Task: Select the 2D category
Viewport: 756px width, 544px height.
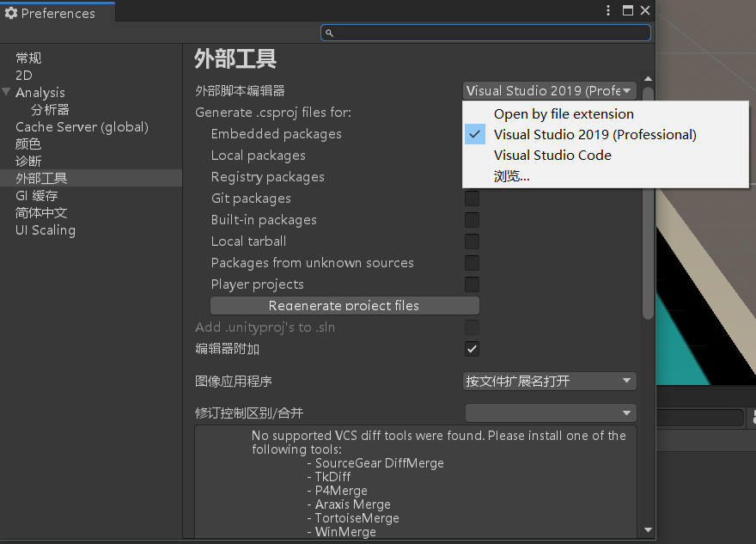Action: click(24, 76)
